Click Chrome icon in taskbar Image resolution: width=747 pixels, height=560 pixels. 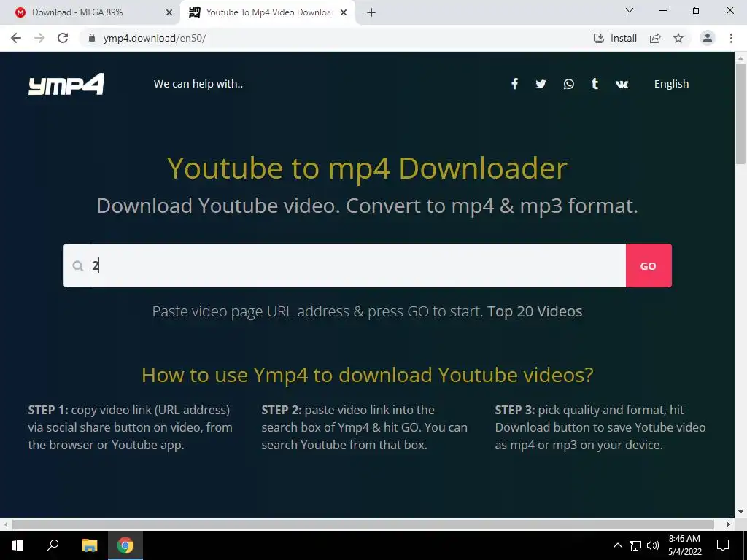coord(125,545)
